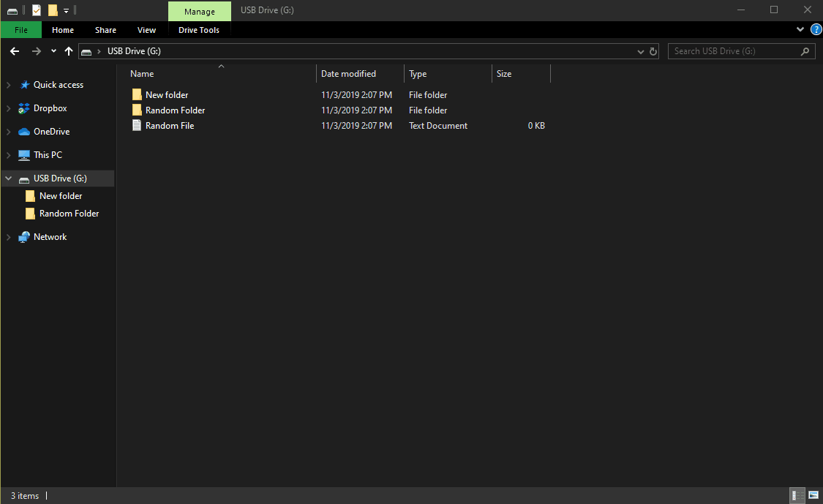Screen dimensions: 823x504
Task: Switch to Details view in status bar
Action: [x=797, y=496]
